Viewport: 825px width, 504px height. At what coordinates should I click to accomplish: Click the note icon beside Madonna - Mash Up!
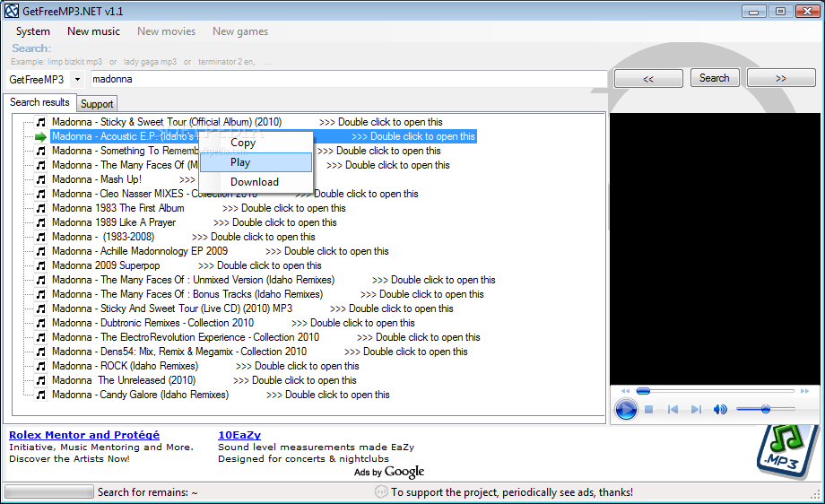pyautogui.click(x=40, y=179)
